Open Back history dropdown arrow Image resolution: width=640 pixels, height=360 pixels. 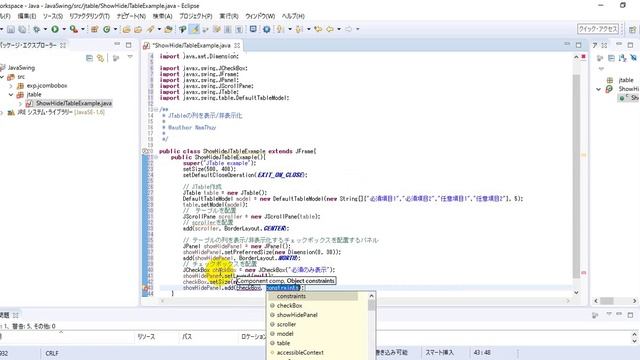pyautogui.click(x=339, y=29)
